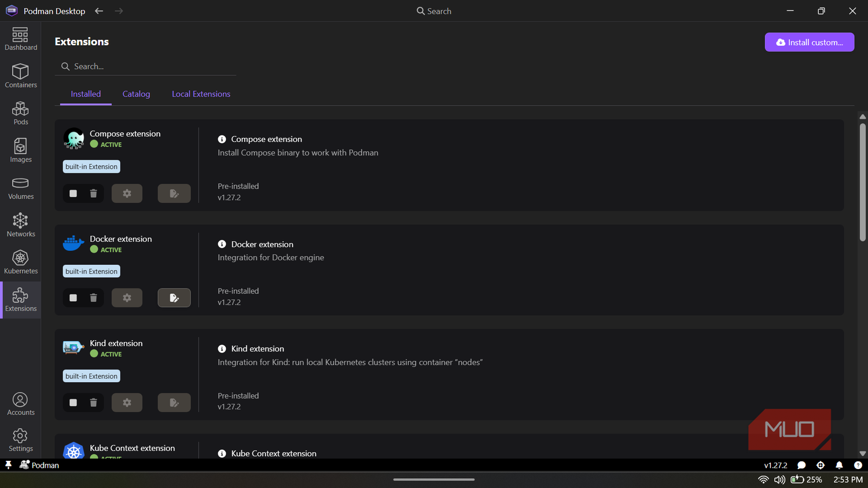Viewport: 868px width, 488px height.
Task: Open volume icon in system tray
Action: [779, 479]
